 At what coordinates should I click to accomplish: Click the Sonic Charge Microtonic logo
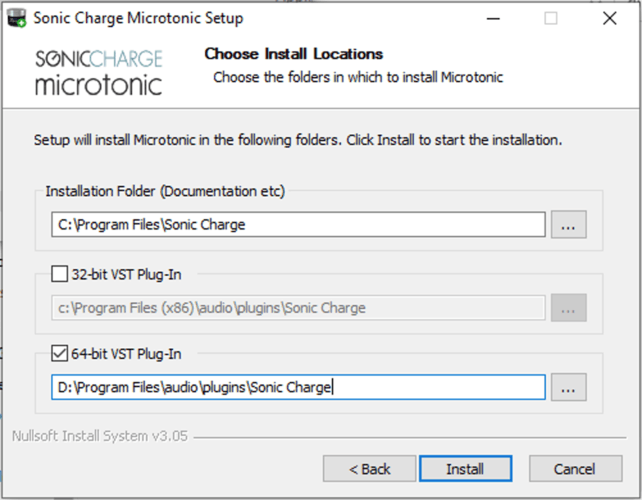(x=99, y=72)
